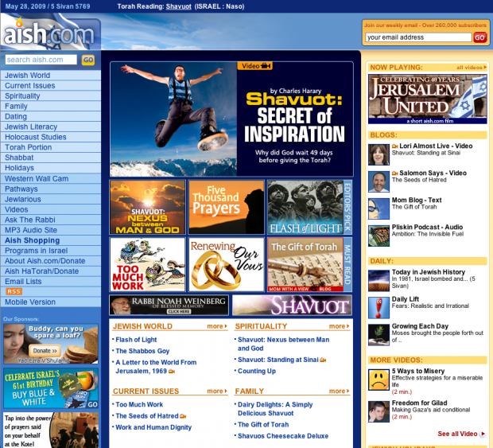This screenshot has height=448, width=493.
Task: Play the Jerusalem United video thumbnail
Action: click(x=427, y=99)
